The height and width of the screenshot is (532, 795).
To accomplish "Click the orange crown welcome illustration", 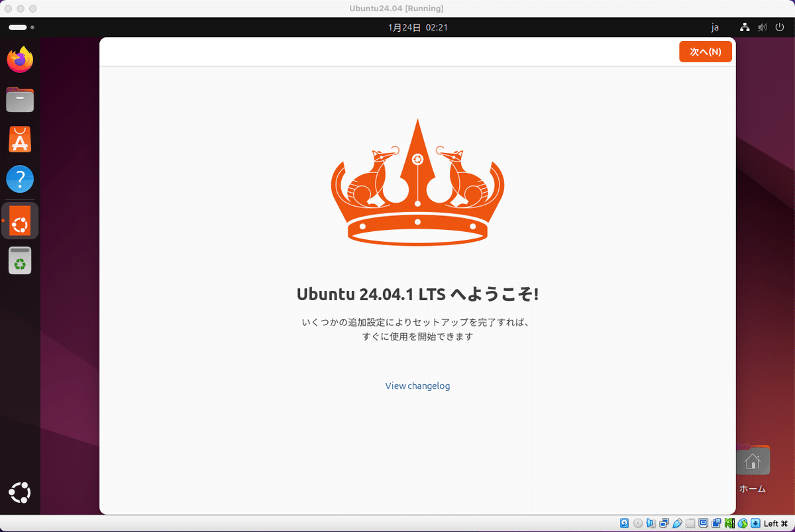I will [x=417, y=182].
